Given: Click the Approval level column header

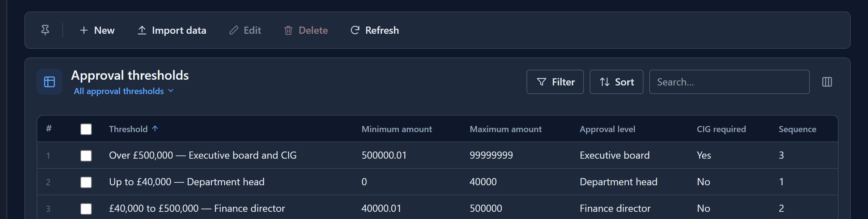Looking at the screenshot, I should [607, 129].
